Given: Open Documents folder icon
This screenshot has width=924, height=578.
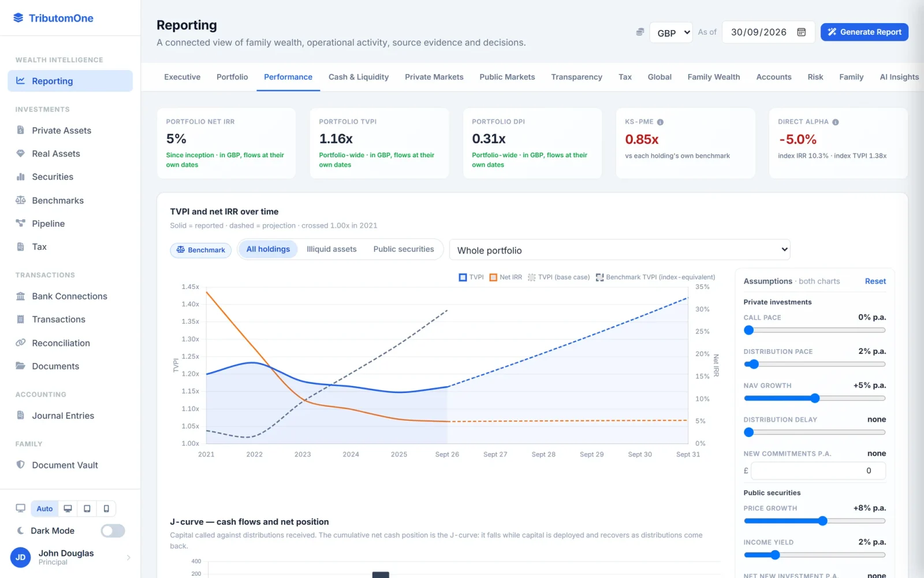Looking at the screenshot, I should [x=21, y=366].
